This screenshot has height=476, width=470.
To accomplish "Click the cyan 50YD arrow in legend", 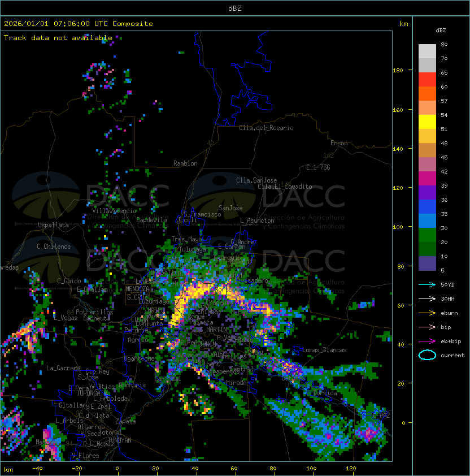I will tap(427, 284).
